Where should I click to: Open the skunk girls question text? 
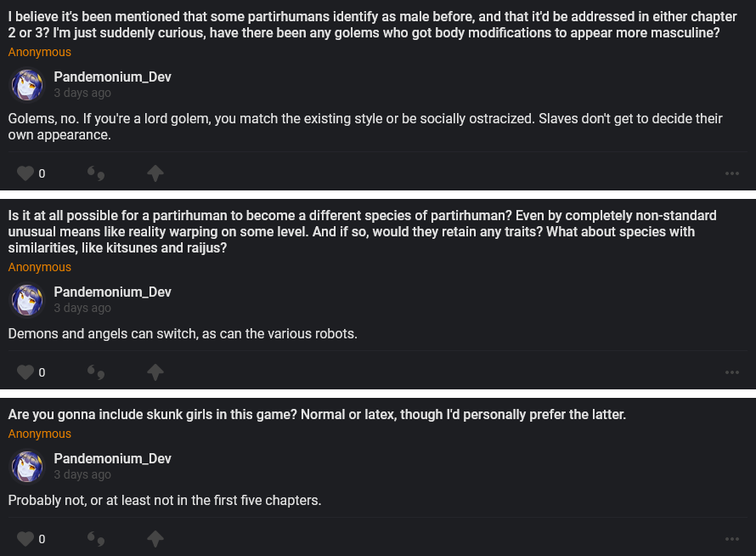coord(317,414)
